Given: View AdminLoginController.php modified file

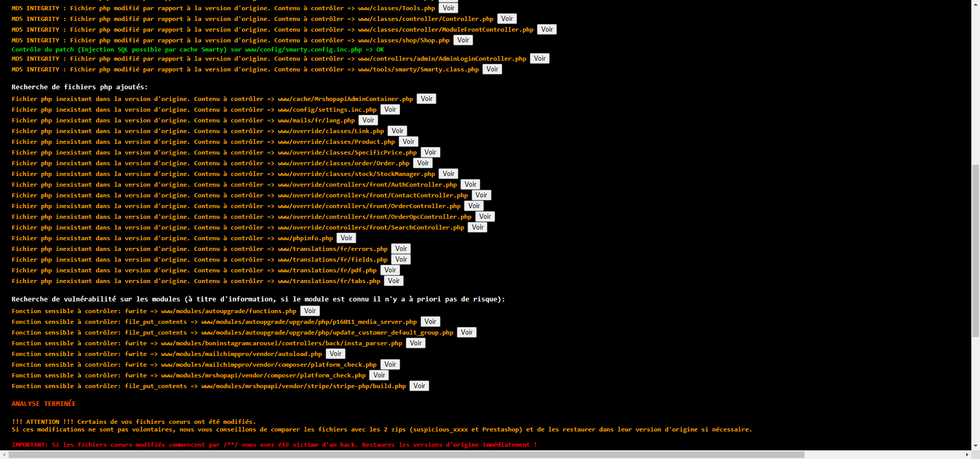Looking at the screenshot, I should click(540, 58).
